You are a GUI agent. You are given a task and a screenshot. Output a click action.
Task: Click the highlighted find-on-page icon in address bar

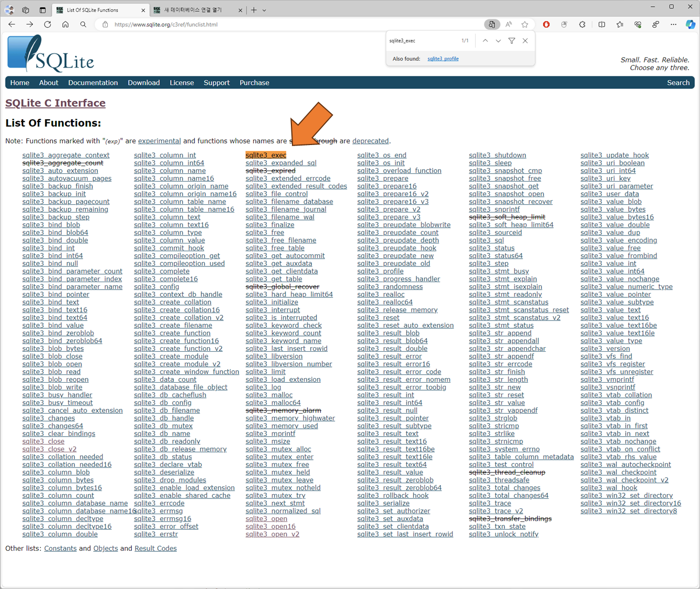tap(491, 25)
